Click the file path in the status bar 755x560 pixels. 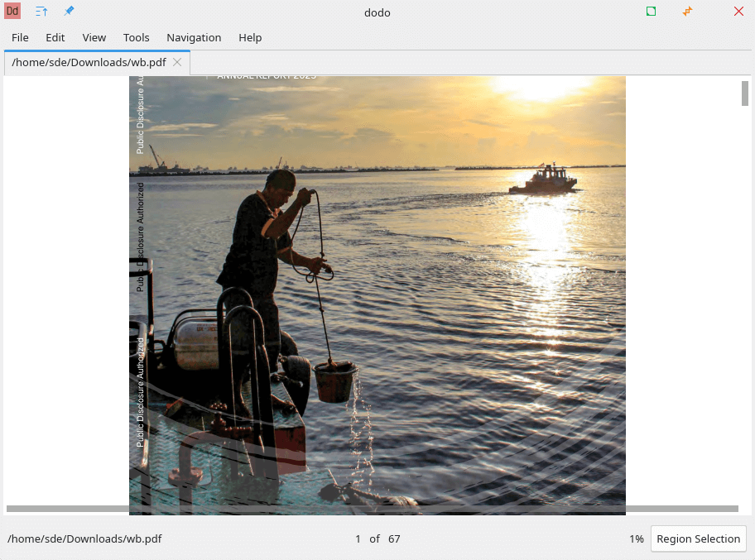[x=84, y=538]
